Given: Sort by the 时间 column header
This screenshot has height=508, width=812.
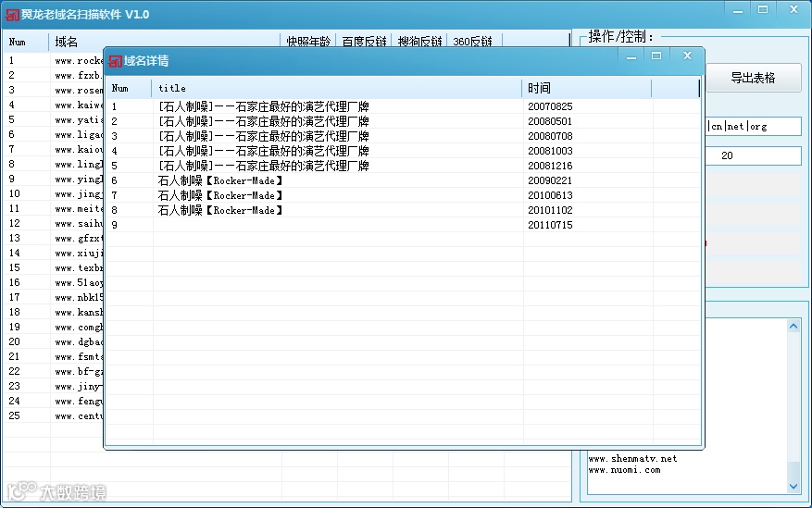Looking at the screenshot, I should pyautogui.click(x=587, y=89).
